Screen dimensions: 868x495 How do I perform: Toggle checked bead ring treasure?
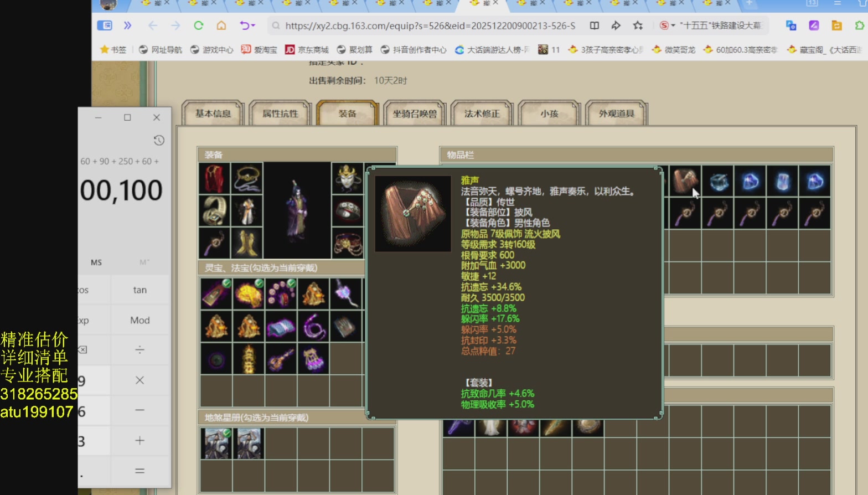click(x=281, y=293)
